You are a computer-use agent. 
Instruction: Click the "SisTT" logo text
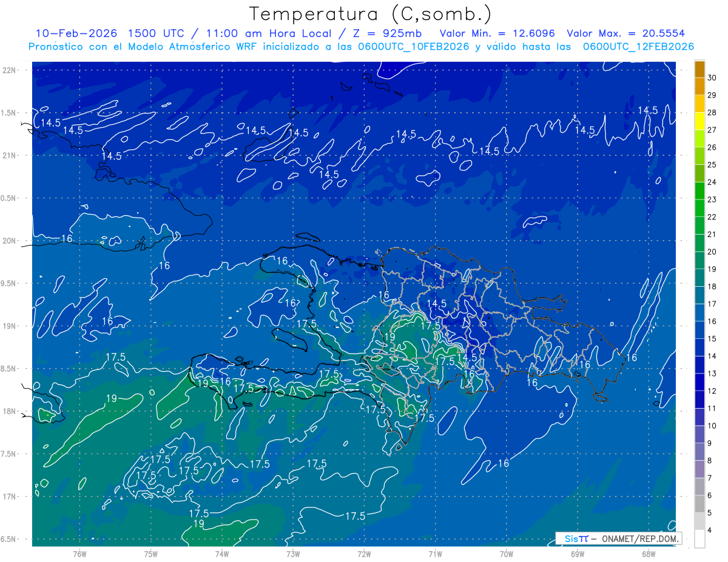click(576, 538)
